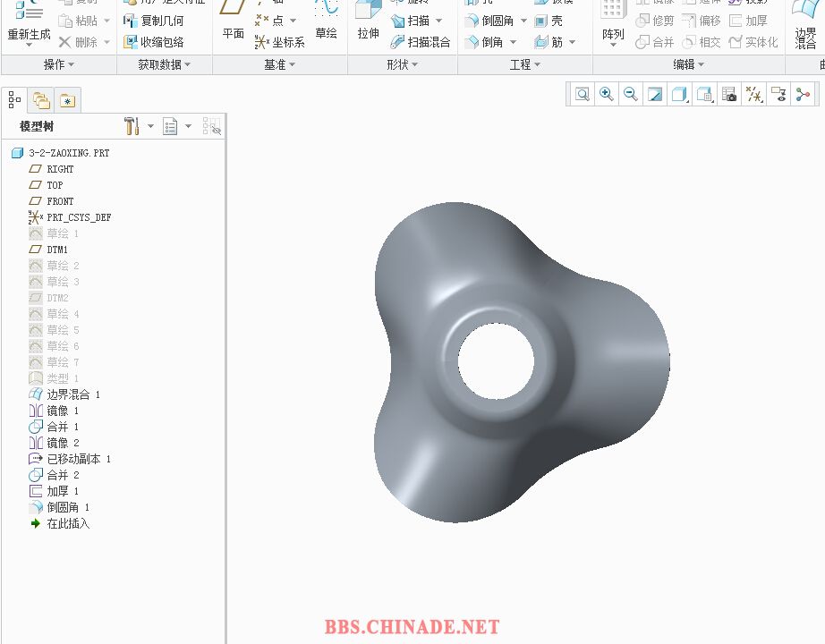Click the 偏移 (Offset) tool
The height and width of the screenshot is (644, 825).
[x=701, y=21]
